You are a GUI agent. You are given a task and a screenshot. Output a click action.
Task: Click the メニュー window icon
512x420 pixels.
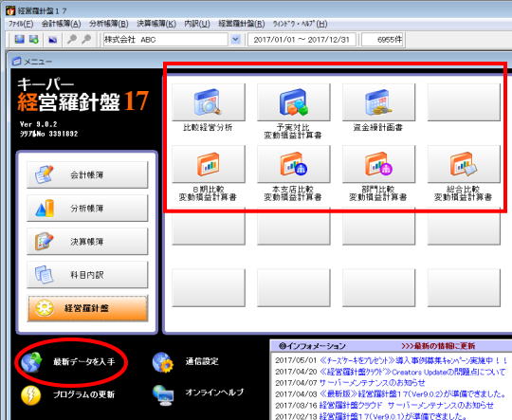[16, 61]
